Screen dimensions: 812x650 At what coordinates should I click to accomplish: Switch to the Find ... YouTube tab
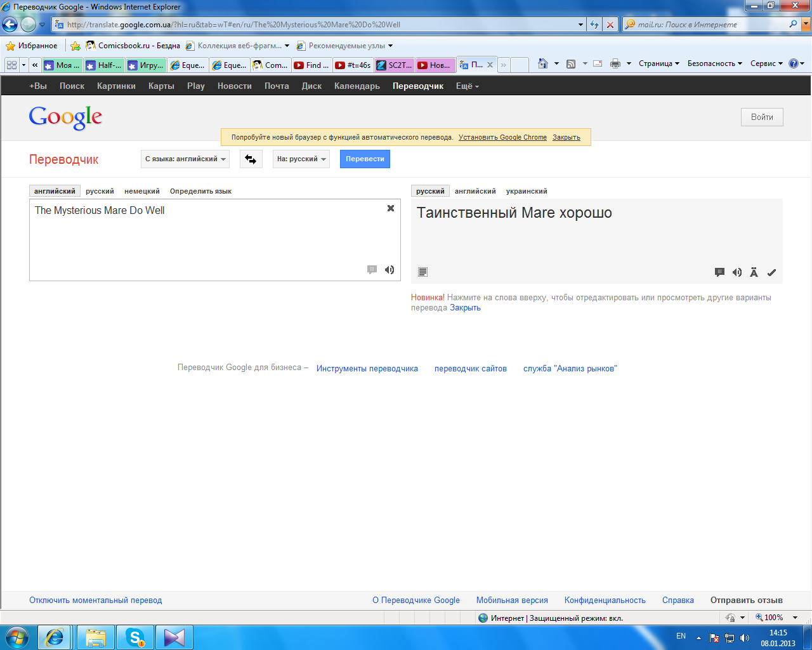(311, 65)
